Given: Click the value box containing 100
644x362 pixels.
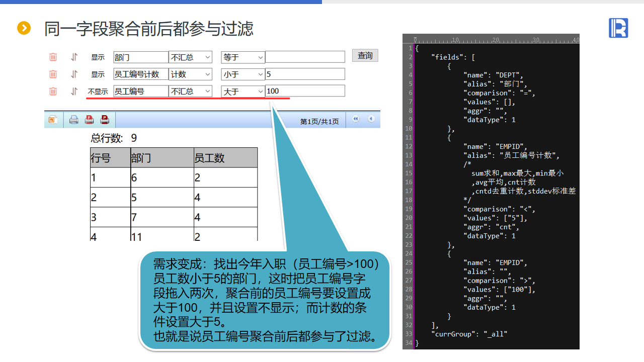Looking at the screenshot, I should [x=305, y=90].
